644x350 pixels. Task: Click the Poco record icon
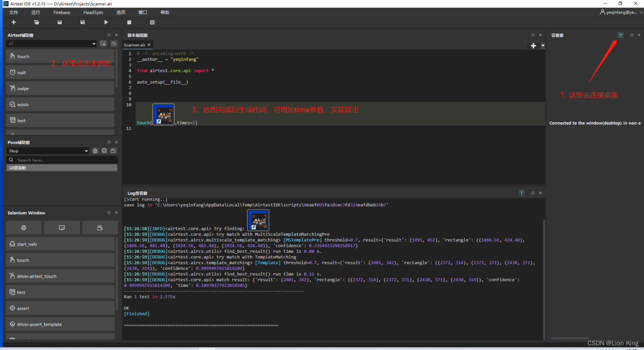(x=114, y=151)
